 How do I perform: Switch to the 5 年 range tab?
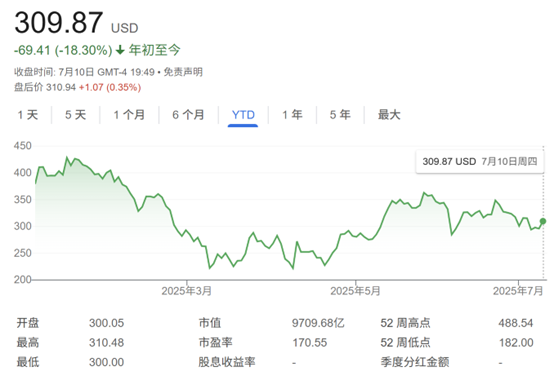(340, 115)
